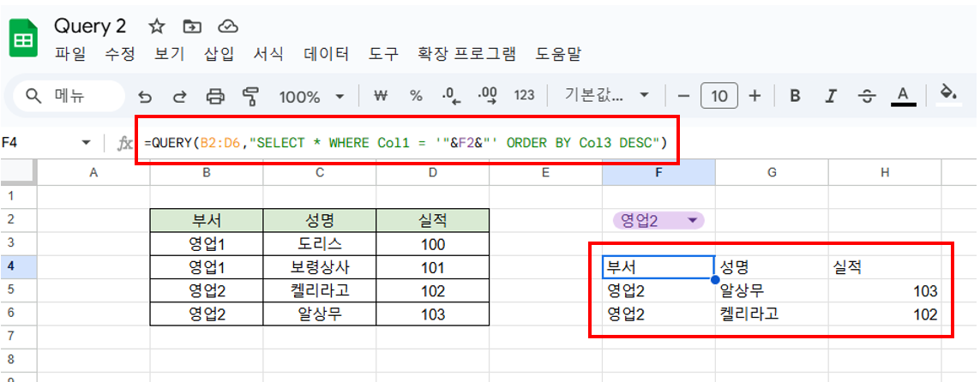Open the 기본값 font dropdown

click(606, 96)
